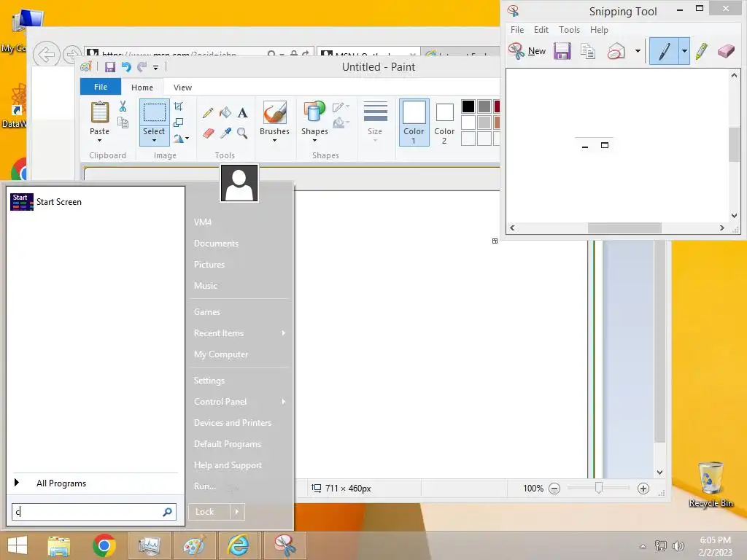Select the Pencil tool in Paint
747x560 pixels.
(208, 113)
